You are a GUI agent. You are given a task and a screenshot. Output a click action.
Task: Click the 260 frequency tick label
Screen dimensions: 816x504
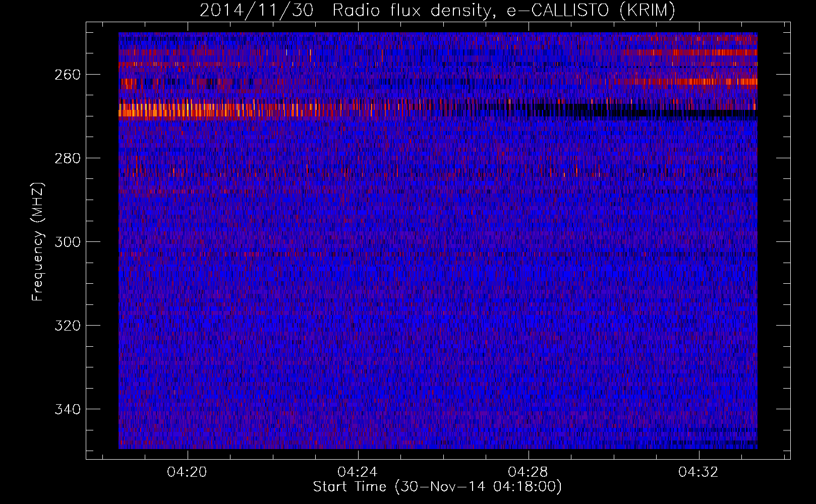click(68, 75)
